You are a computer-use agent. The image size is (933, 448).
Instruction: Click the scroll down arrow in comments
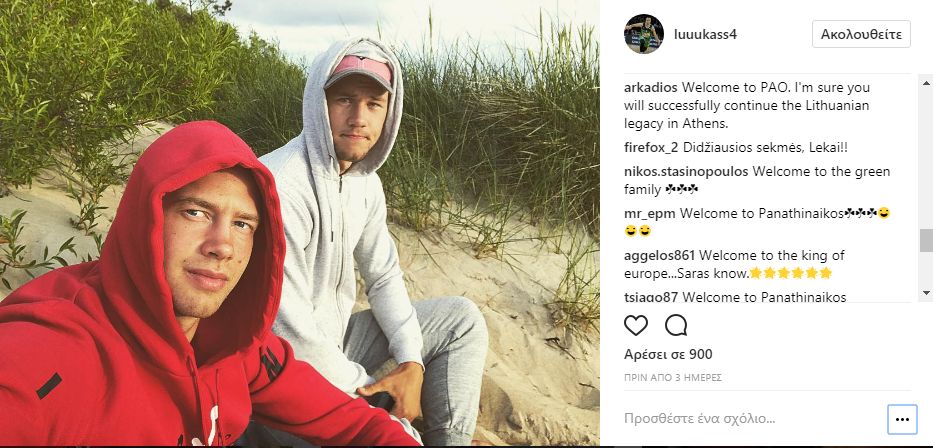[926, 292]
